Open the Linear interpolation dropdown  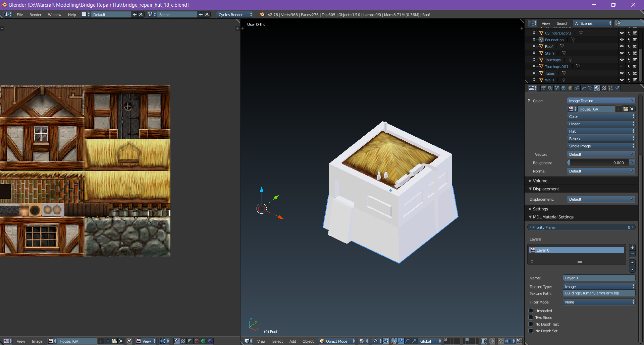pyautogui.click(x=601, y=124)
